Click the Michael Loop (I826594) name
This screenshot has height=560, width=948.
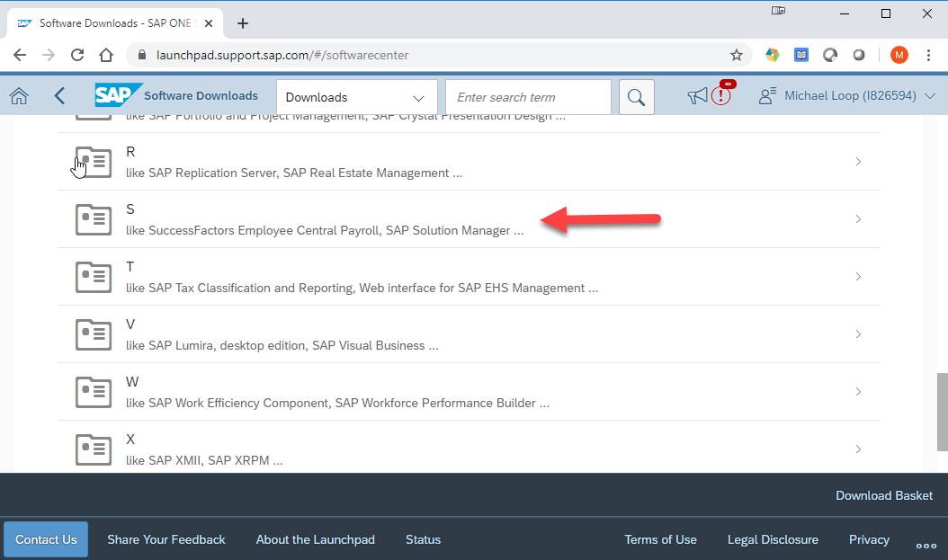850,95
